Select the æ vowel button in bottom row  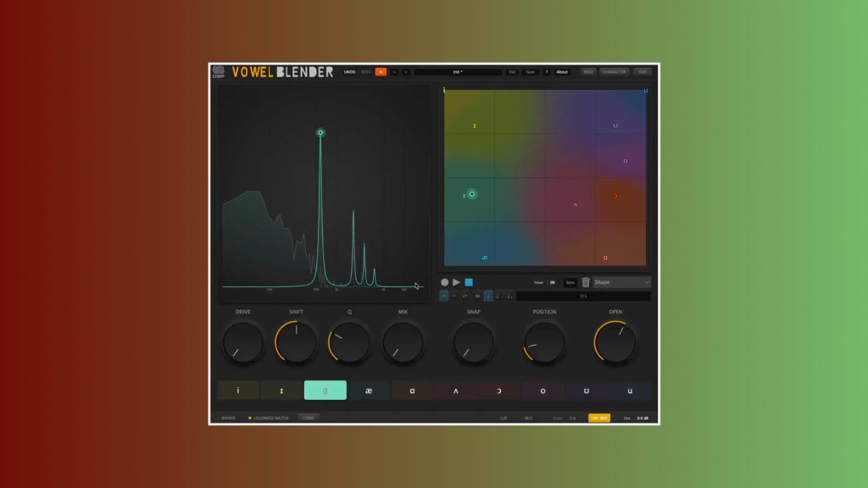point(369,390)
